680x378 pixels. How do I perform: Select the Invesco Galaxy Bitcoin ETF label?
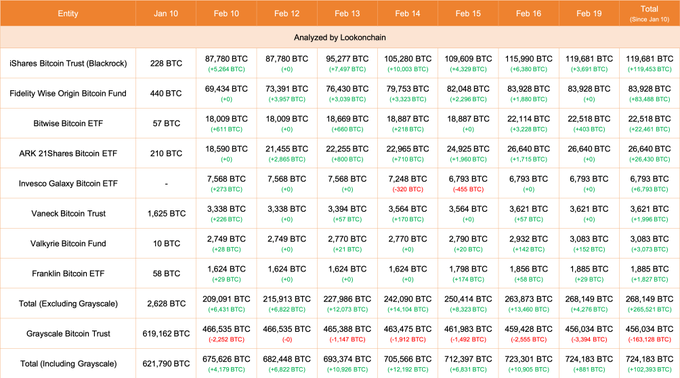[68, 183]
